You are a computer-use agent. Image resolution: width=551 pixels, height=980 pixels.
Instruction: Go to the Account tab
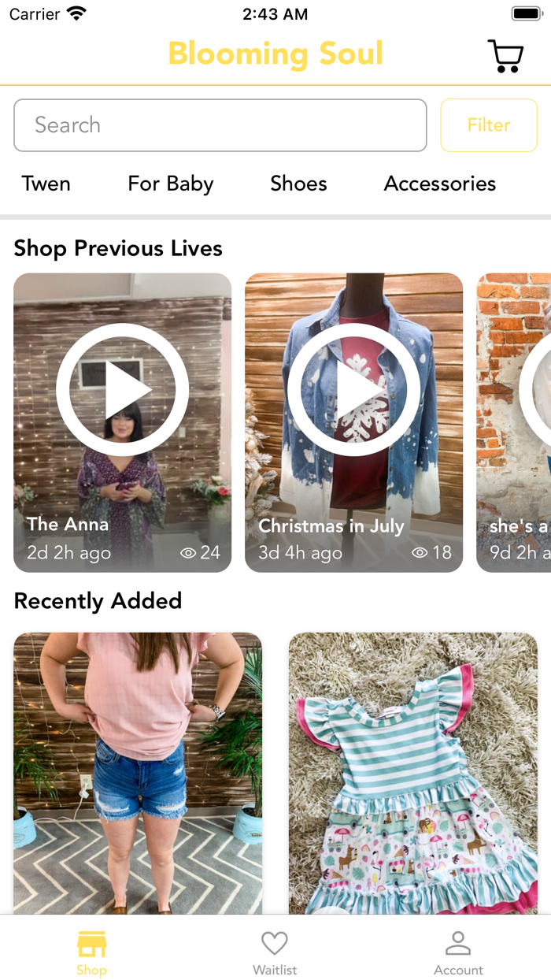(x=458, y=952)
